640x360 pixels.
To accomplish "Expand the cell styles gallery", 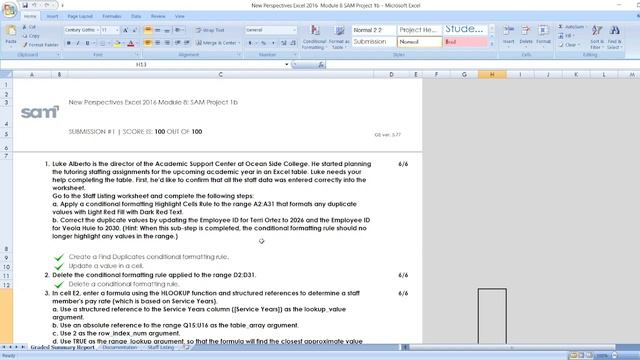I will tap(492, 44).
